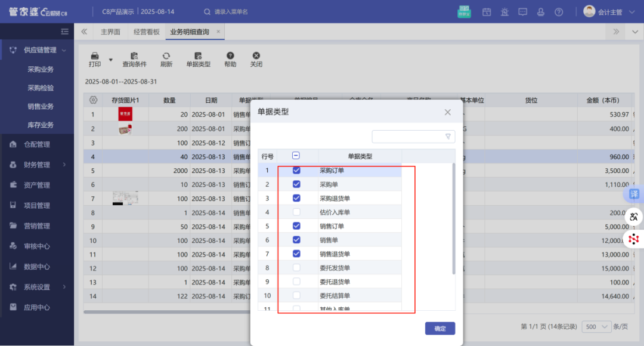
Task: Open the 500 条/页 page size dropdown
Action: tap(596, 326)
